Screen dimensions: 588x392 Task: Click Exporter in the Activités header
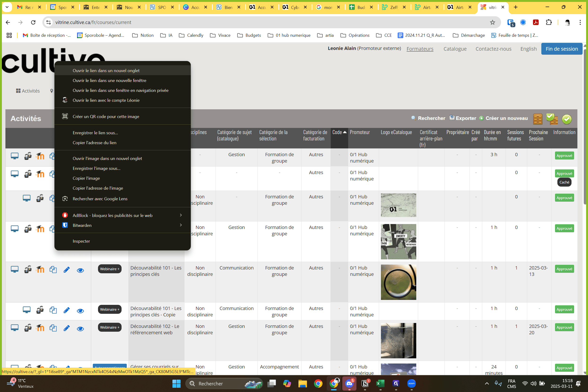click(x=463, y=118)
